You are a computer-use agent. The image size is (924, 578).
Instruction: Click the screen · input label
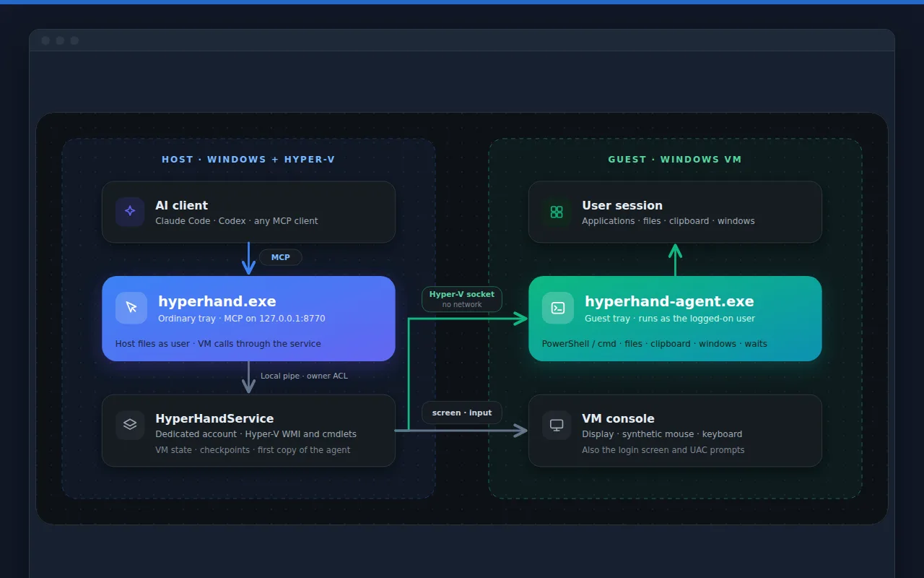tap(462, 413)
